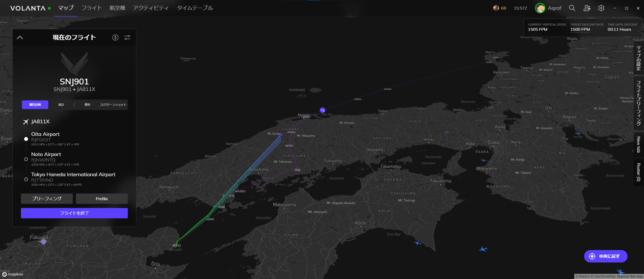This screenshot has height=279, width=644.
Task: Click the descent marker on flight route
Action: [323, 110]
